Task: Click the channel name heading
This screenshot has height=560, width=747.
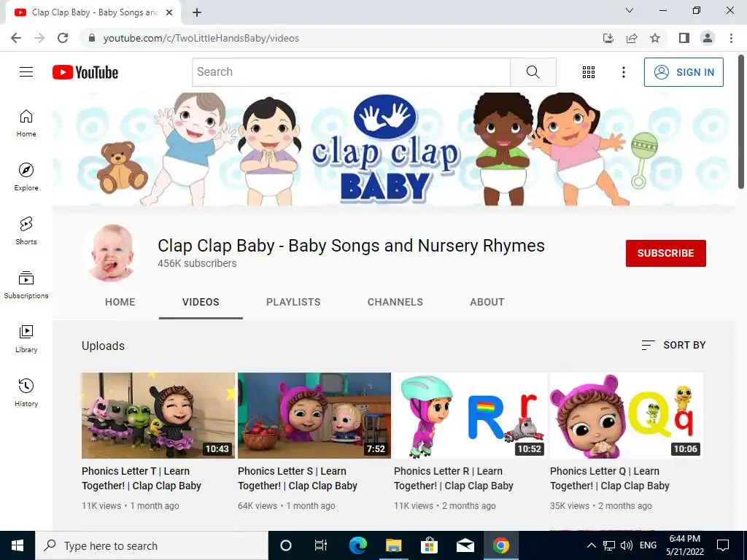Action: tap(351, 246)
